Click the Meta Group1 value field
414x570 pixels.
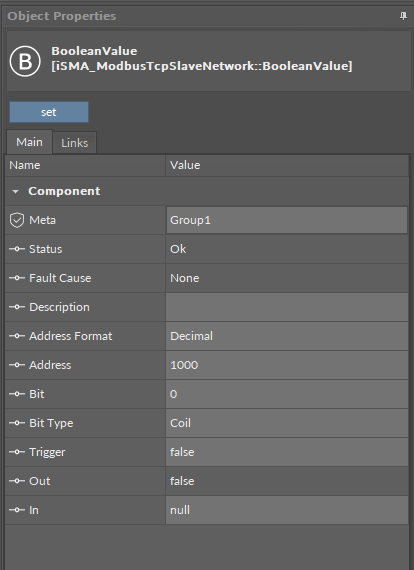coord(287,220)
